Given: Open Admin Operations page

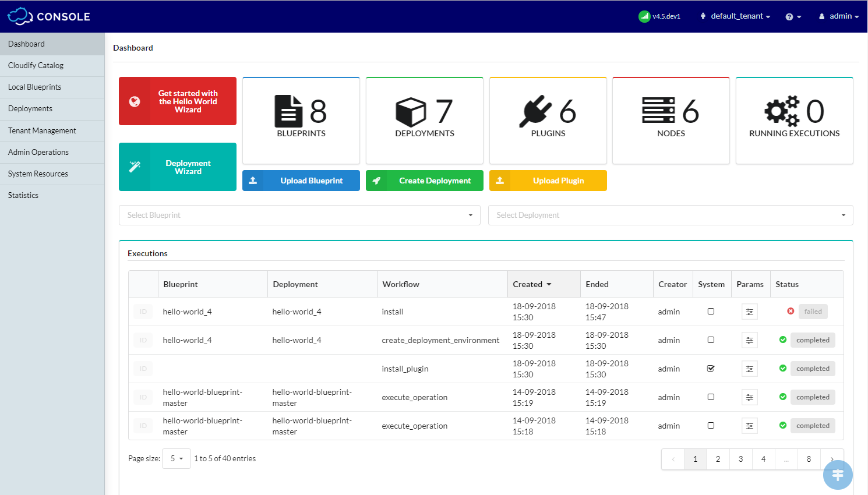Looking at the screenshot, I should click(x=52, y=152).
